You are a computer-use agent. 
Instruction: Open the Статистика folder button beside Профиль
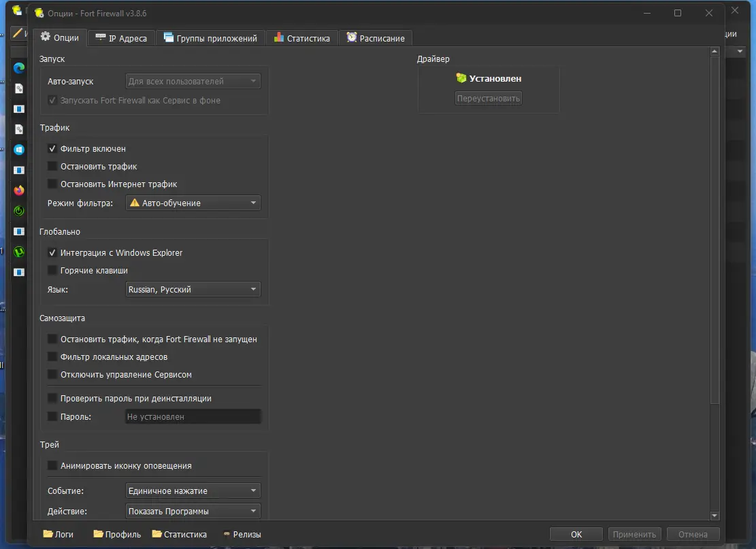coord(180,534)
